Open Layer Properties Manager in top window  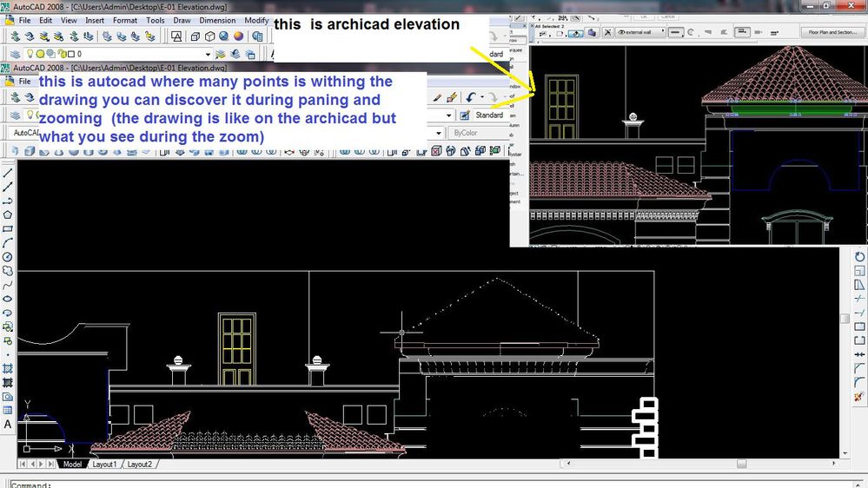15,54
